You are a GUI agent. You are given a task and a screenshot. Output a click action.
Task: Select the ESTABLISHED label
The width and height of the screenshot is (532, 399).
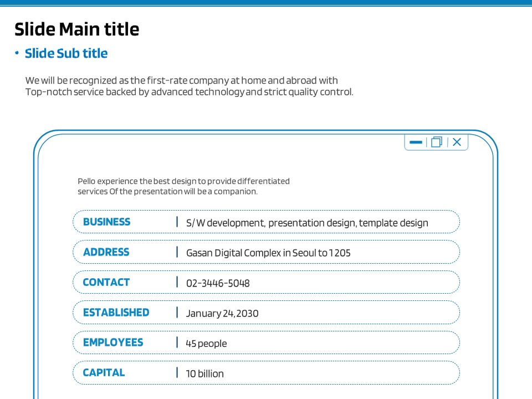(116, 313)
